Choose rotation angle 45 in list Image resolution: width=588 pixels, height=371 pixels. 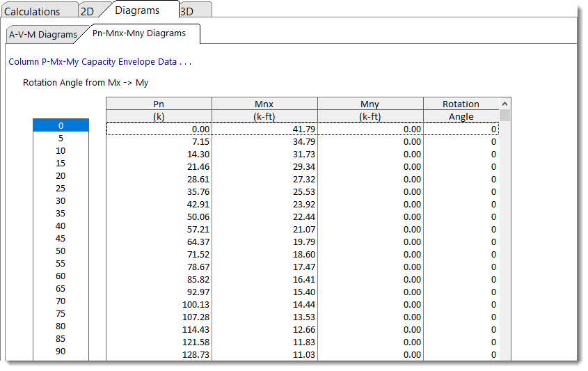pyautogui.click(x=61, y=239)
